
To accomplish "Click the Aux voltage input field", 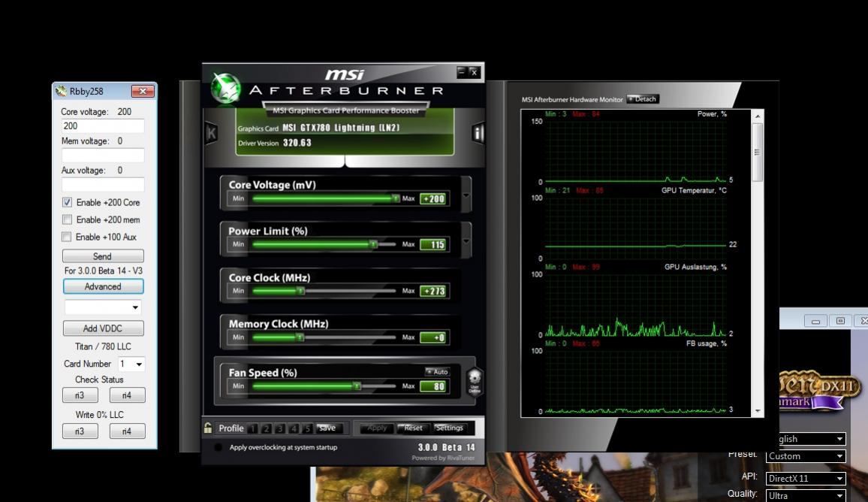I will click(103, 185).
